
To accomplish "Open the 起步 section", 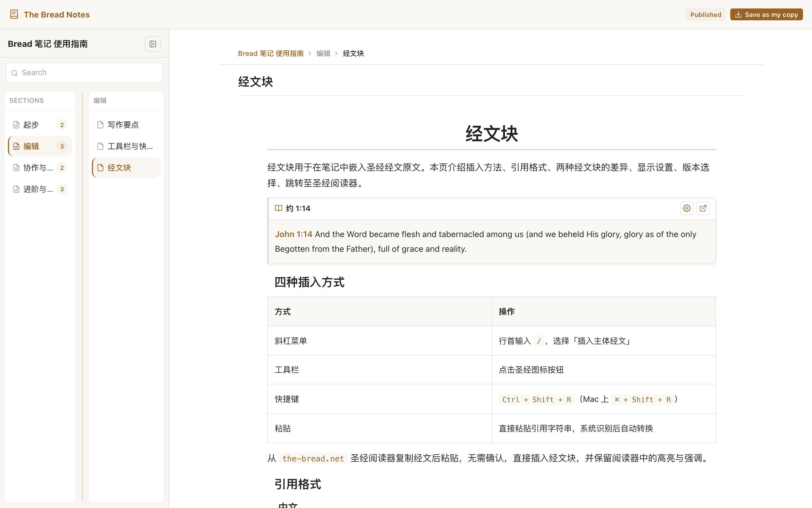I will [x=40, y=125].
